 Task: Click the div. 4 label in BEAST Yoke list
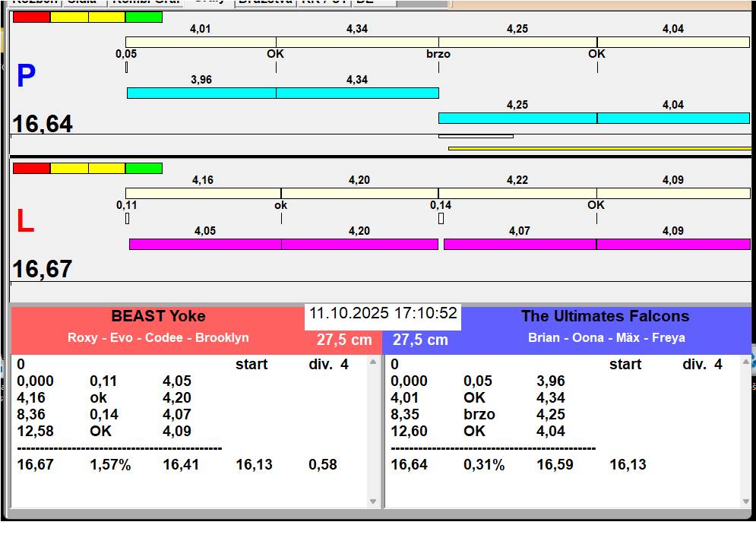click(x=328, y=364)
